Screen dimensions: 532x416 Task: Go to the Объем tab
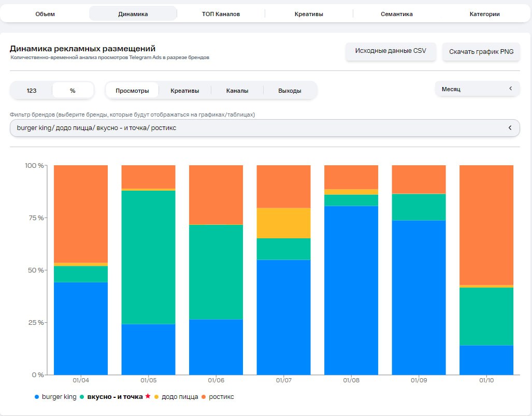(45, 14)
